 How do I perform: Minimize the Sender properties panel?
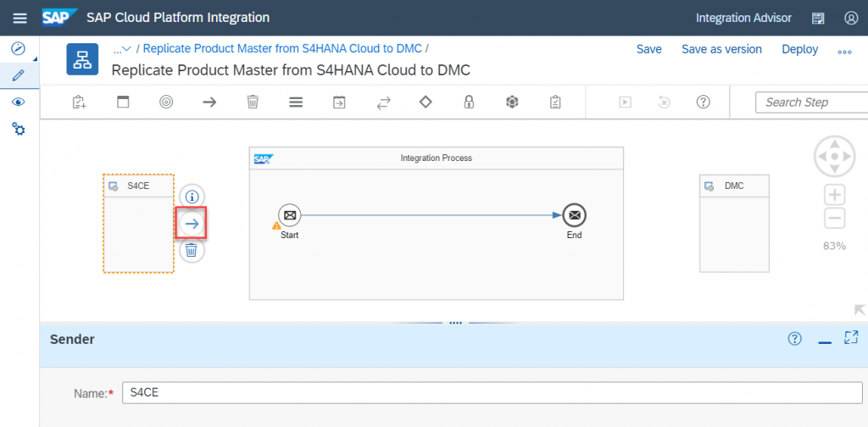coord(825,343)
